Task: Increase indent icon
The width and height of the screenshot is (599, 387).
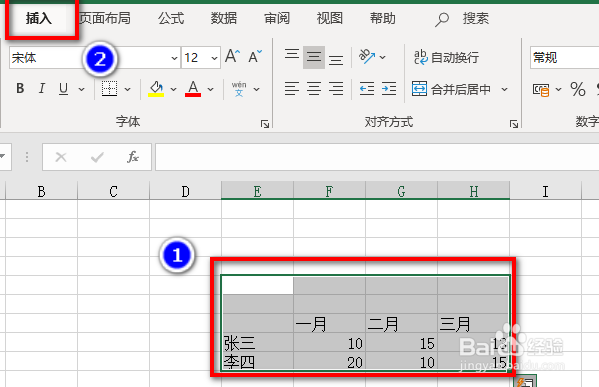Action: pyautogui.click(x=389, y=89)
